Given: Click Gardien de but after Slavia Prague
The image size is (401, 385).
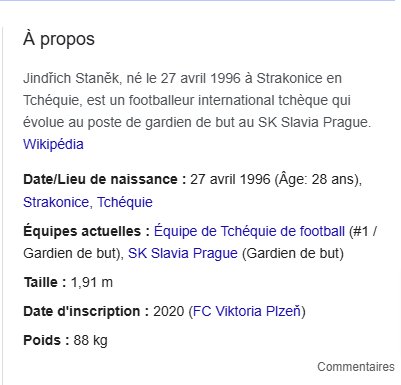Looking at the screenshot, I should [293, 253].
